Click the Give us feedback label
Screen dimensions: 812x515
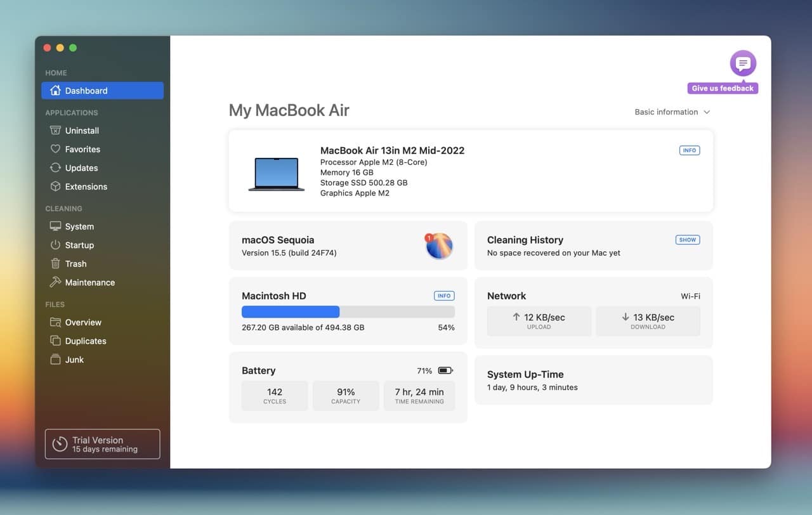[x=723, y=88]
